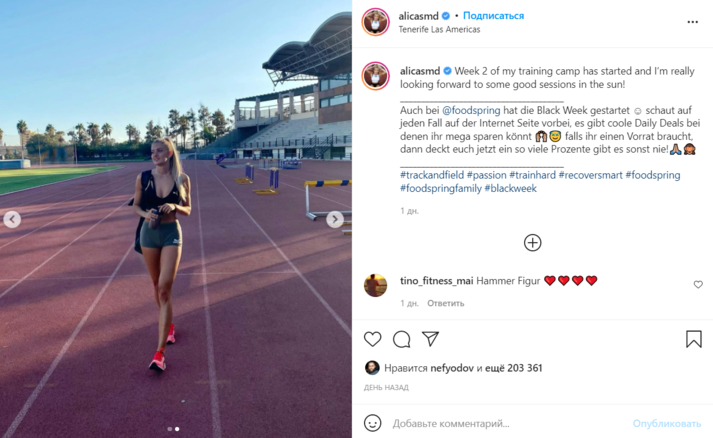Share post via paper plane icon
Screen dimensions: 713x438
click(430, 338)
